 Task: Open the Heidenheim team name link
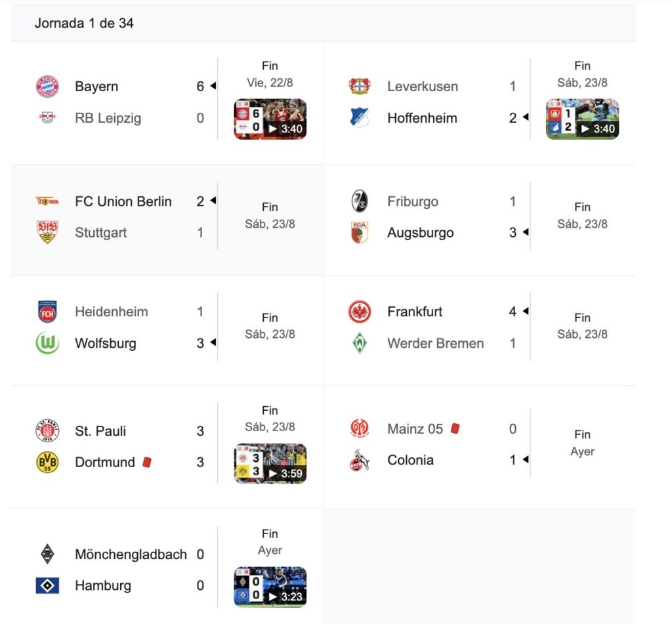112,312
